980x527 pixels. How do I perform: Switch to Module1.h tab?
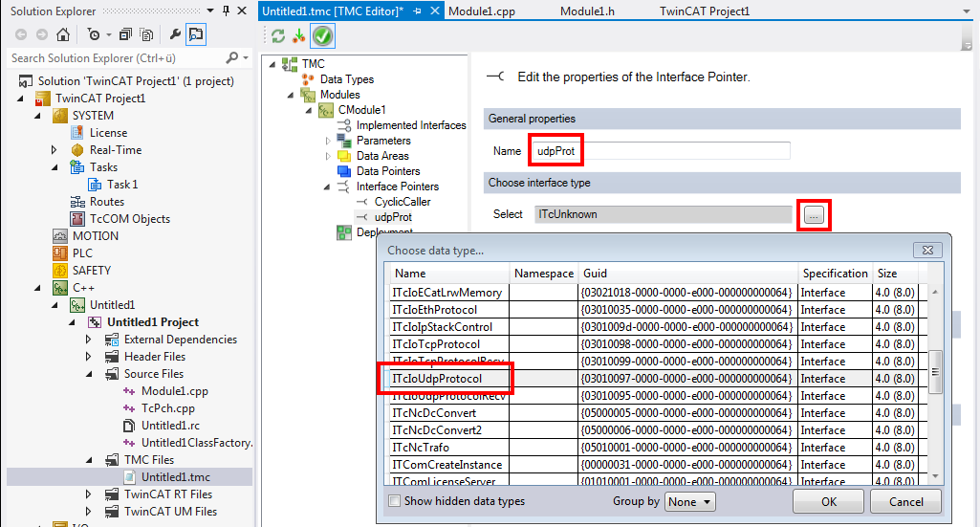tap(587, 11)
